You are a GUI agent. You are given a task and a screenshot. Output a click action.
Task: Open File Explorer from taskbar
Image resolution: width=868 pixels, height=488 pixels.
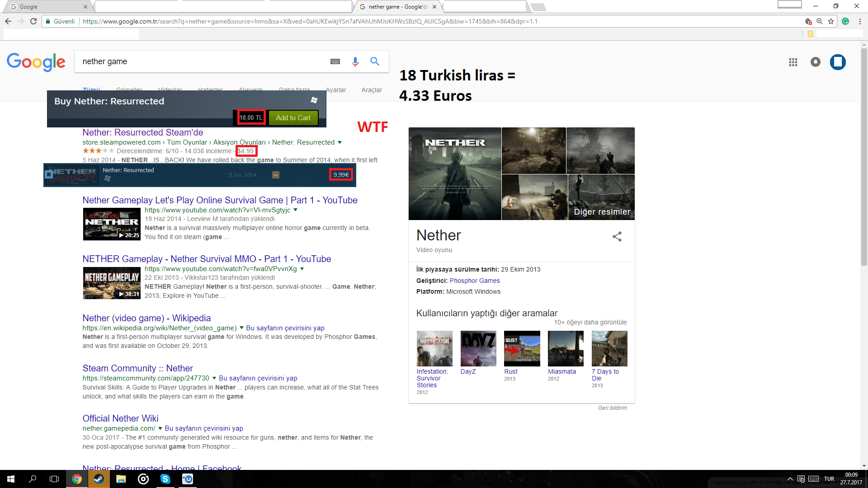pyautogui.click(x=121, y=479)
